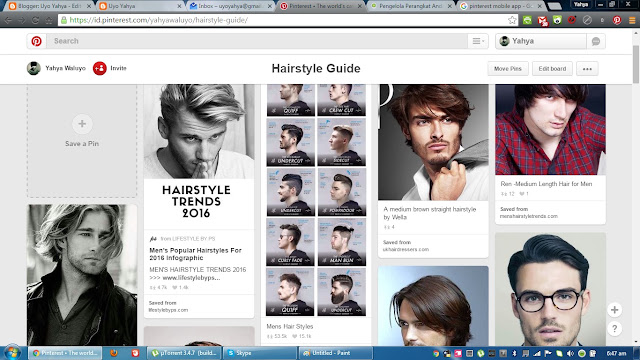Viewport: 640px width, 360px height.
Task: Click the Edit board button
Action: coord(552,69)
